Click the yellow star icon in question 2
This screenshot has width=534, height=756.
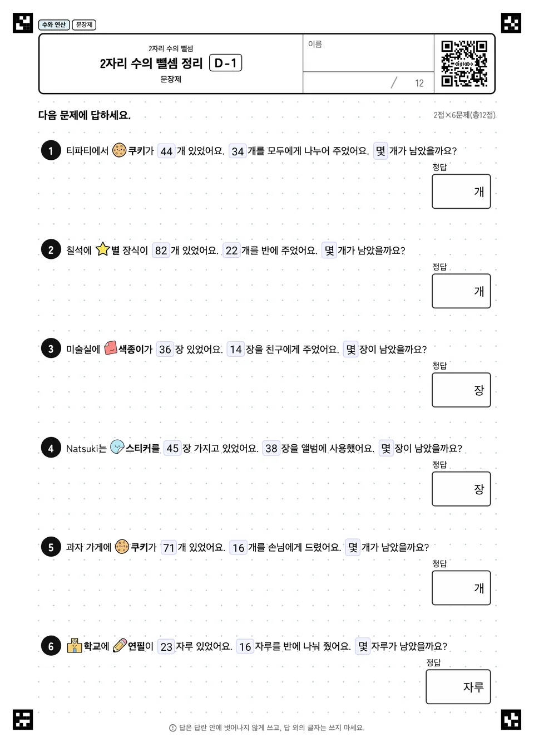pos(102,249)
